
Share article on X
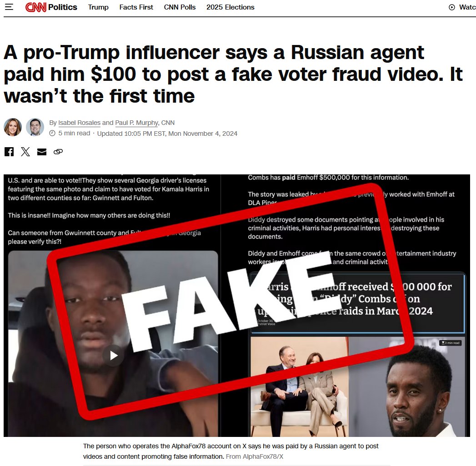point(25,152)
